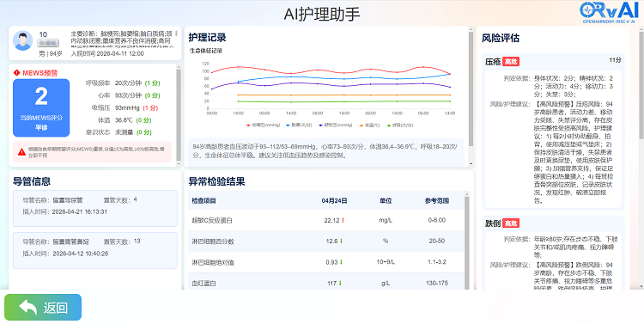
Task: Click the 跌倒 risk card title
Action: click(493, 223)
